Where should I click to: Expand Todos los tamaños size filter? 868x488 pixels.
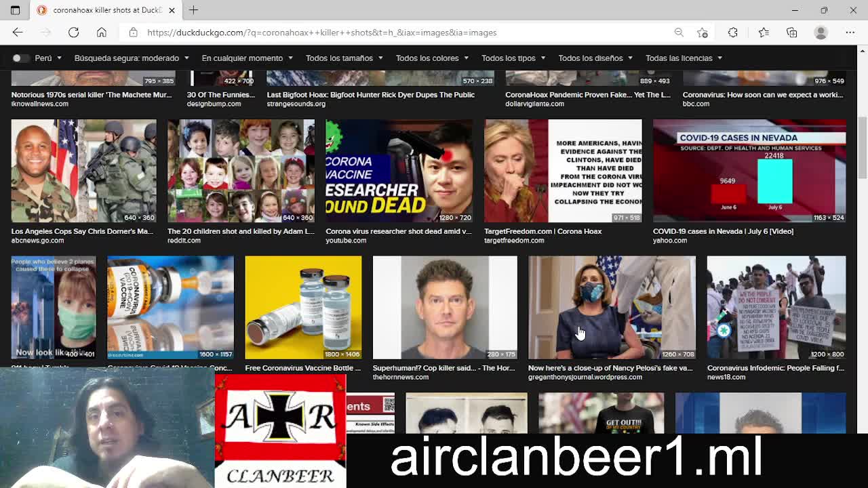pos(344,58)
